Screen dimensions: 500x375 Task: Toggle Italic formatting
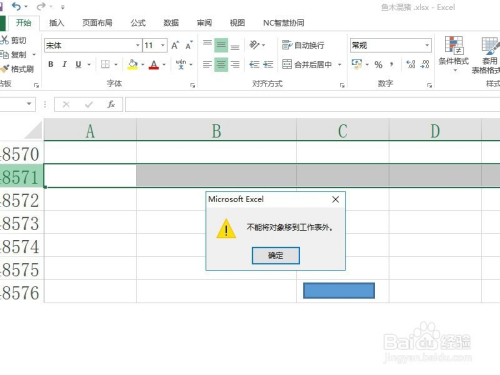pyautogui.click(x=64, y=64)
